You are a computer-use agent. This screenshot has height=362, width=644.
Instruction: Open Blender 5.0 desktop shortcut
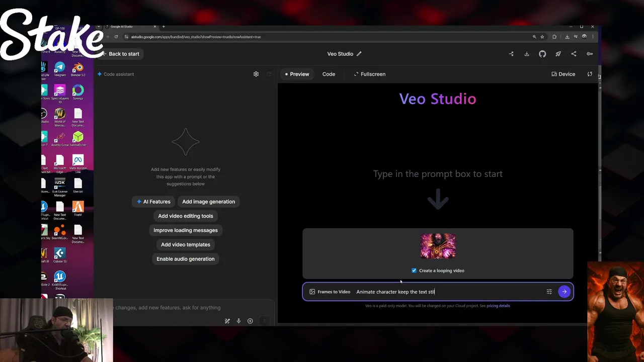77,69
